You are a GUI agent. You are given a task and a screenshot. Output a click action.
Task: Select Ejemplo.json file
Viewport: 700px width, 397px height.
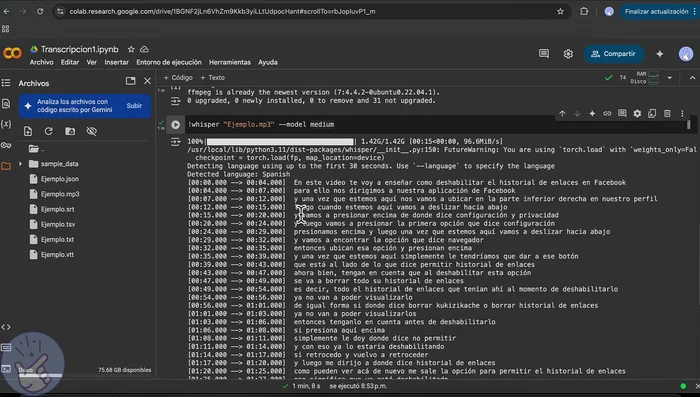click(60, 179)
